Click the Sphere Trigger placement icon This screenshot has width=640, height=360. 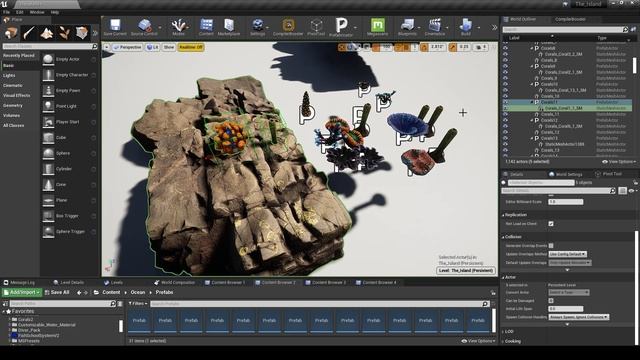[x=48, y=231]
